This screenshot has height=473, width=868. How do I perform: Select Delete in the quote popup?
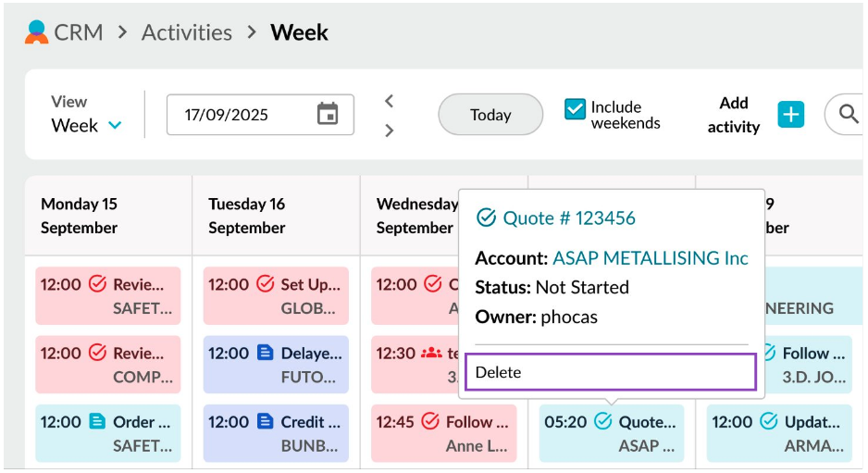click(610, 372)
